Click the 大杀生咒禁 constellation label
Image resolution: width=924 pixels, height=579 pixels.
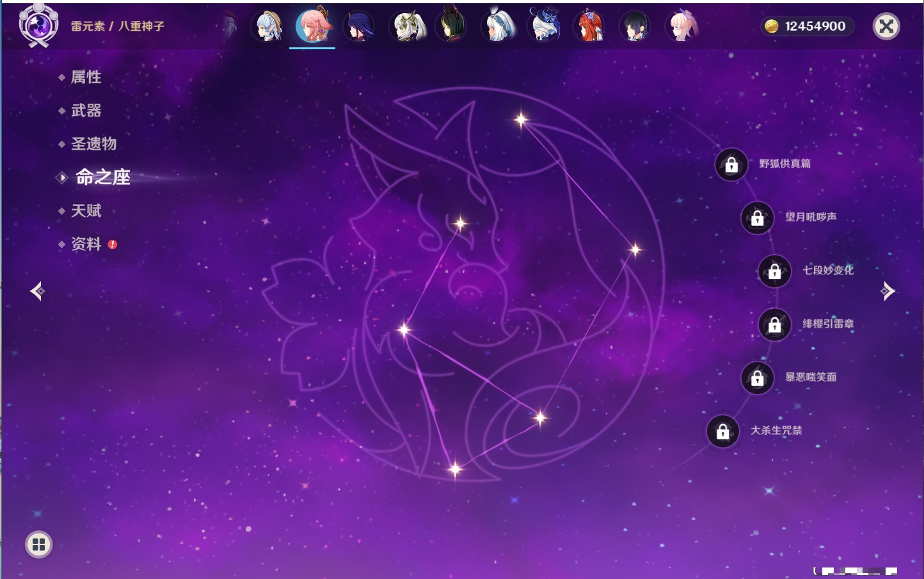(x=776, y=431)
